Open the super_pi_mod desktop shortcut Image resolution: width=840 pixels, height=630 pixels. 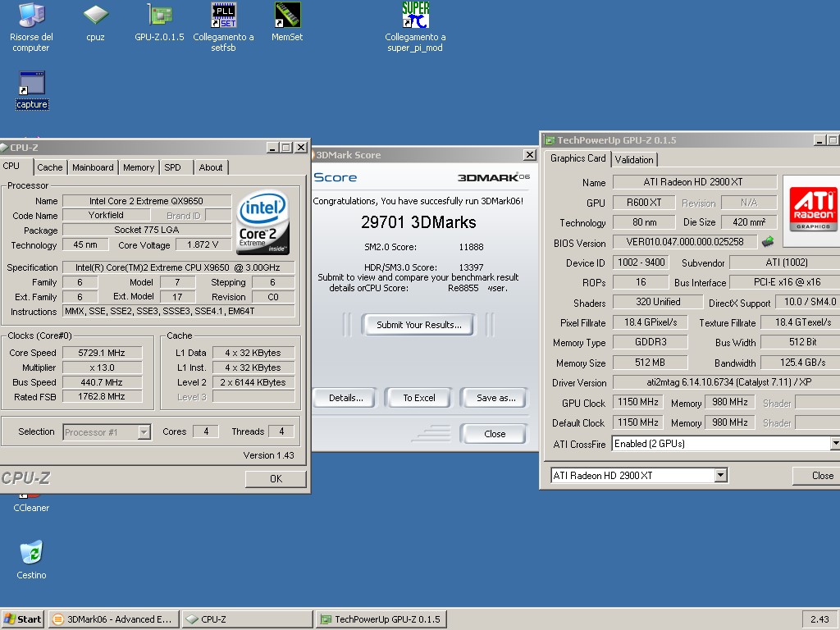[x=415, y=27]
